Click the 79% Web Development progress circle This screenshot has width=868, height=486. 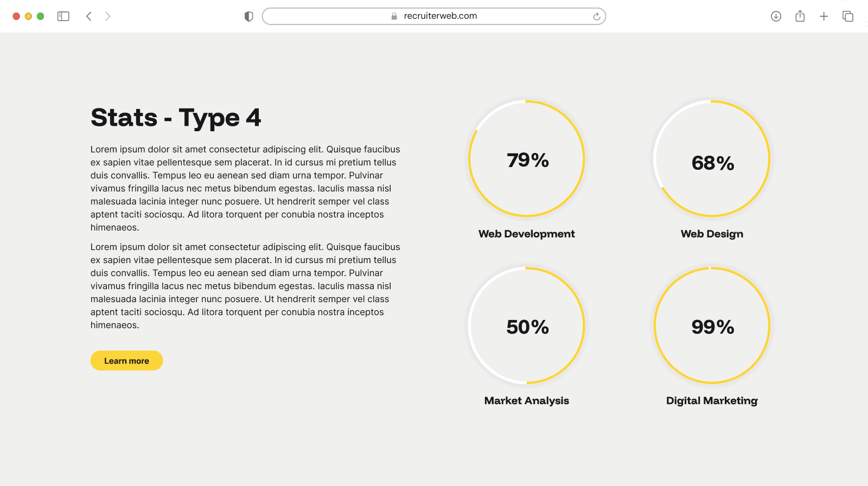pos(526,159)
